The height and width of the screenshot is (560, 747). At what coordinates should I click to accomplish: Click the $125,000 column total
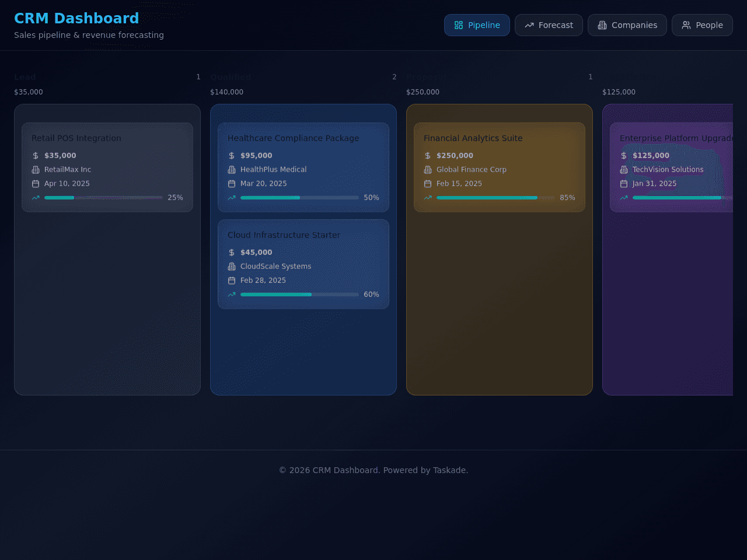click(x=619, y=92)
